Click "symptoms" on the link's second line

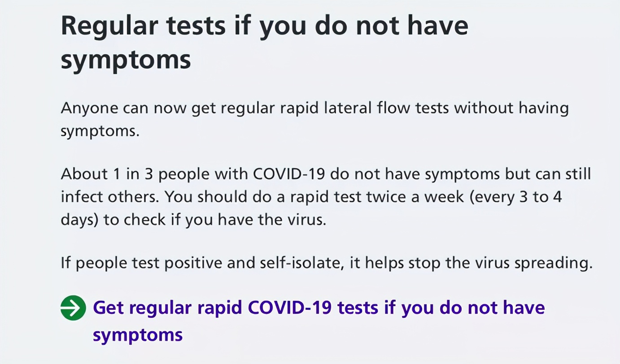pos(138,335)
